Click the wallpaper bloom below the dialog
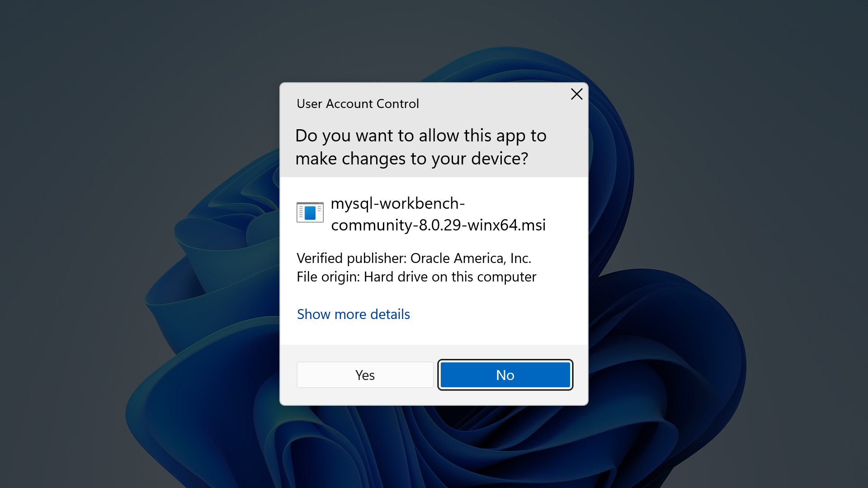 [x=434, y=447]
